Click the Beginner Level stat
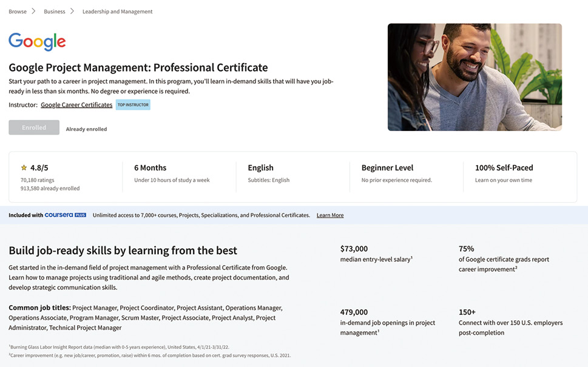588x367 pixels. pos(387,167)
